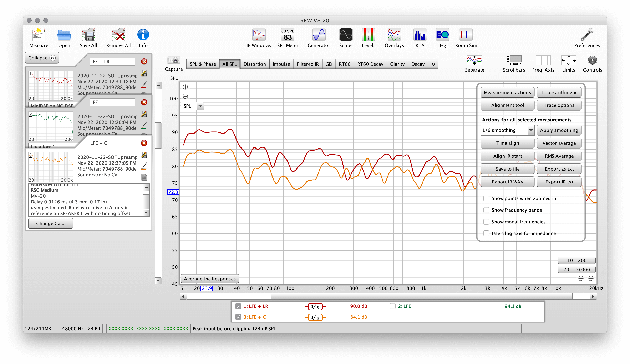Image resolution: width=630 pixels, height=364 pixels.
Task: Click Measurement actions button
Action: [x=507, y=92]
